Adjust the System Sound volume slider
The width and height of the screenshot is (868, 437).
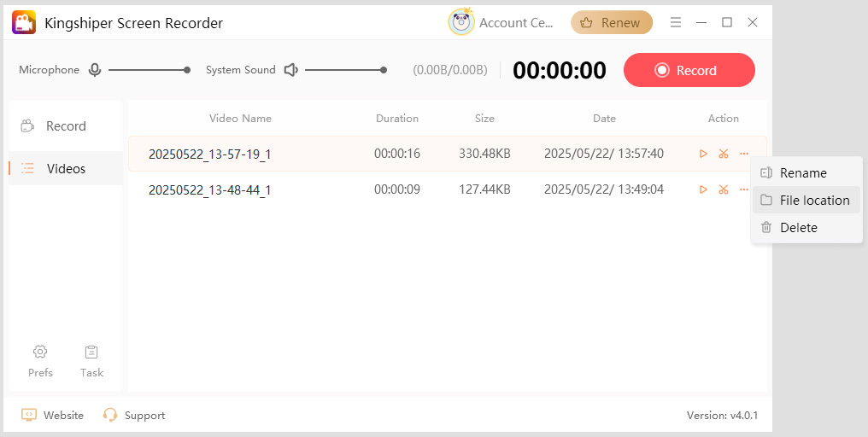click(x=346, y=70)
